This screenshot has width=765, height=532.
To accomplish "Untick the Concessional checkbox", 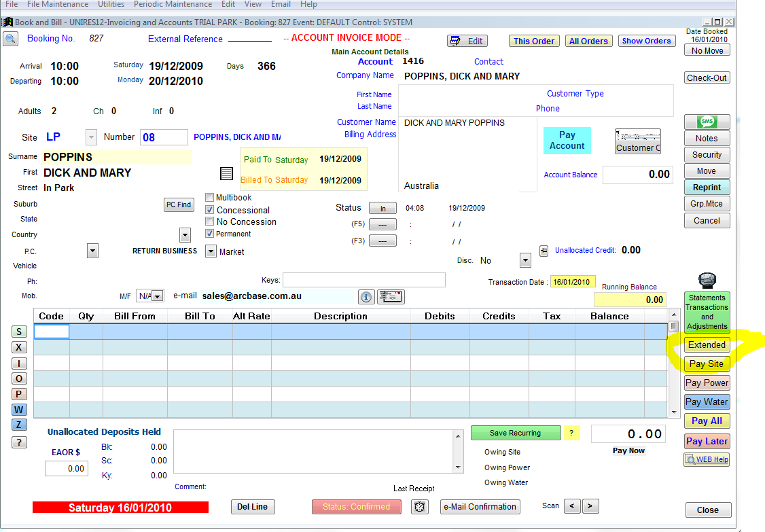I will pos(210,210).
